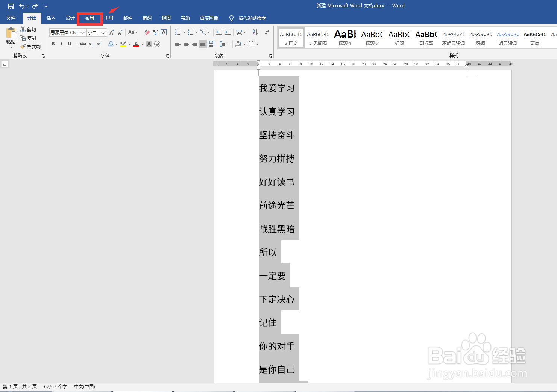
Task: Expand the highlight color dropdown arrow
Action: pyautogui.click(x=130, y=44)
